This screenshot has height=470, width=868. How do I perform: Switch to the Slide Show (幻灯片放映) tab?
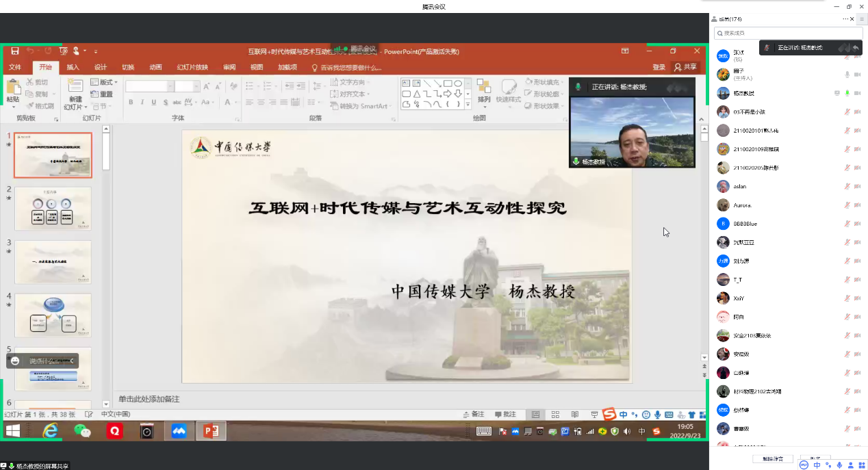click(192, 67)
